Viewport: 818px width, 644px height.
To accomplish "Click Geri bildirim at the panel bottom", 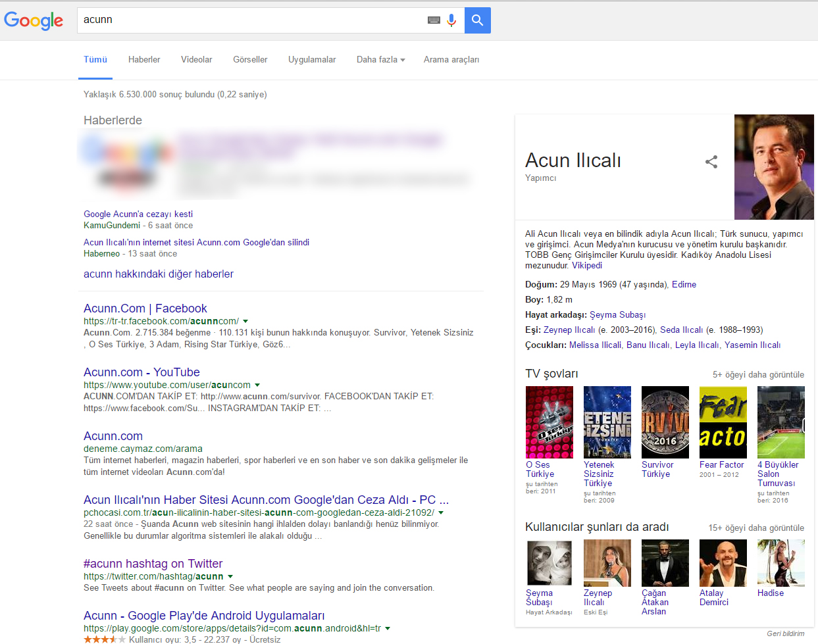I will [x=786, y=633].
